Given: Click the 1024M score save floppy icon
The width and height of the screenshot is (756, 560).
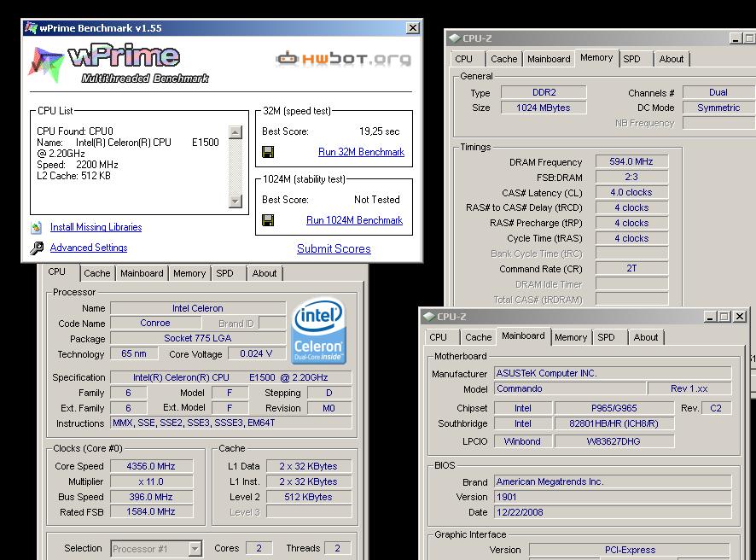Looking at the screenshot, I should pos(268,220).
